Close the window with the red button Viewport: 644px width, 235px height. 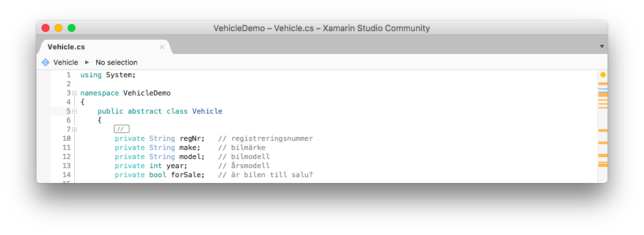coord(46,28)
